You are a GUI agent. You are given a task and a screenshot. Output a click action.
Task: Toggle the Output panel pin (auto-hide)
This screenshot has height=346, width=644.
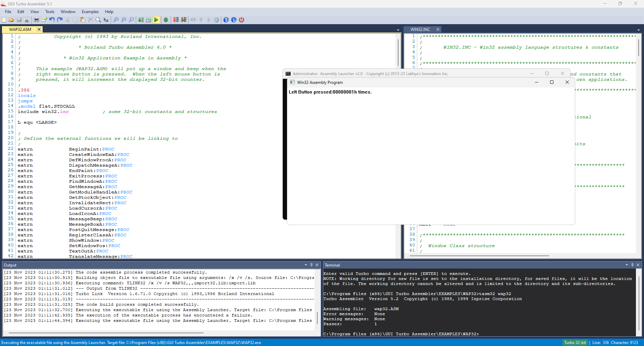click(311, 265)
